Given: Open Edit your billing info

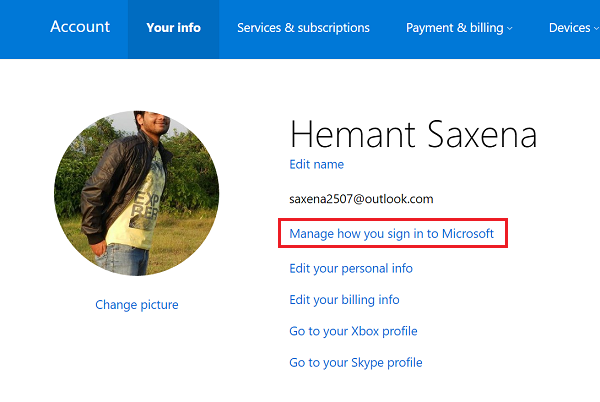Looking at the screenshot, I should (344, 299).
